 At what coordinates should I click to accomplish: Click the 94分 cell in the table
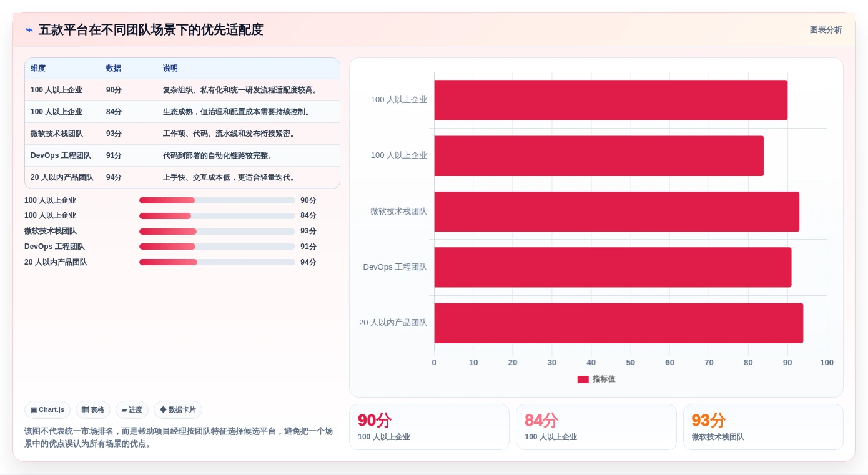pos(114,178)
